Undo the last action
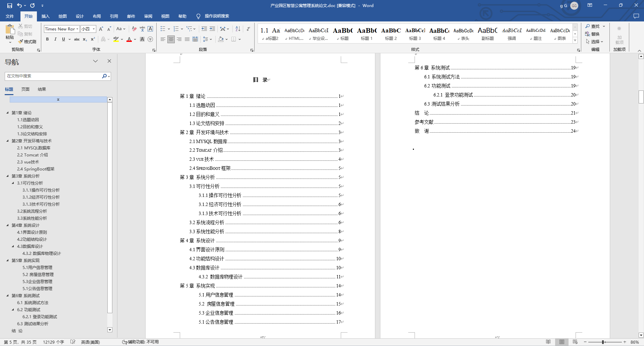Viewport: 644px width, 346px height. [19, 5]
